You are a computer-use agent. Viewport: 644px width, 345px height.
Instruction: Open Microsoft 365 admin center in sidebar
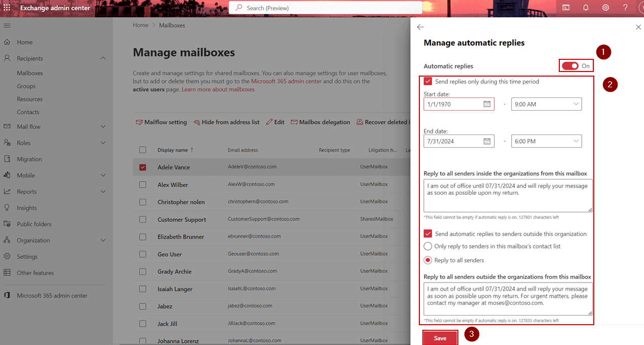[x=52, y=295]
